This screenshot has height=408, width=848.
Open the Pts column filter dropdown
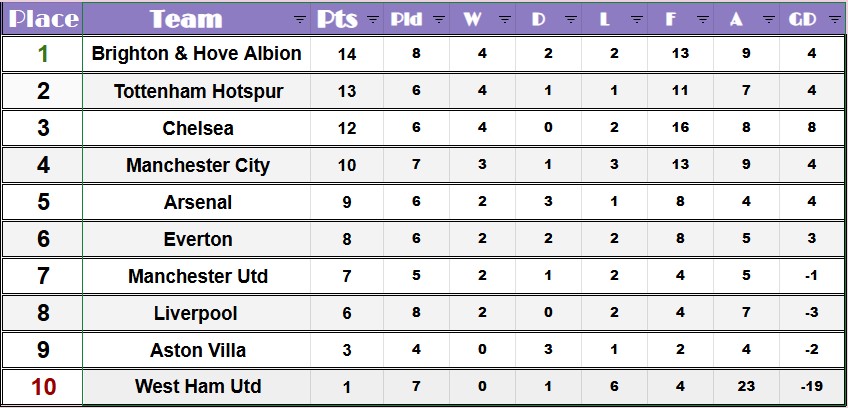pyautogui.click(x=373, y=19)
